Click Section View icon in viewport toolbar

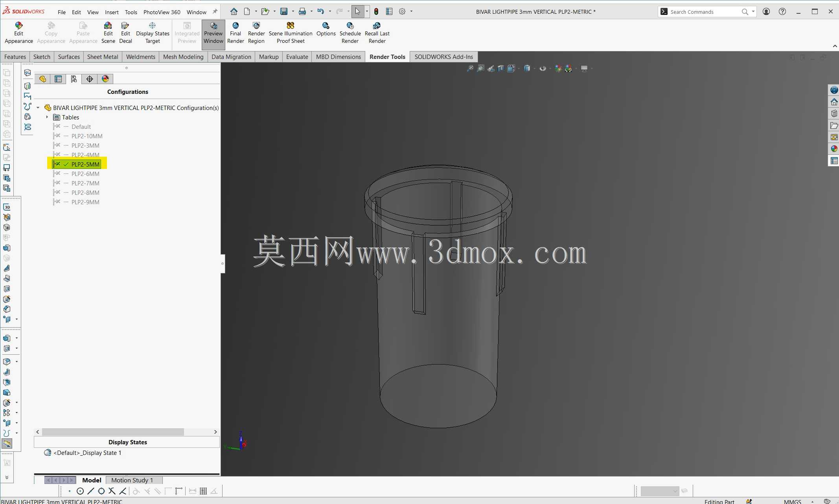501,68
